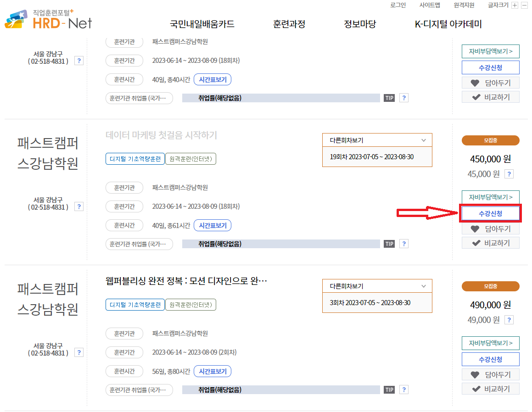Expand 다른회차보기 dropdown for 웹퍼블리싱 course
Screen dimensions: 532x412
[377, 285]
